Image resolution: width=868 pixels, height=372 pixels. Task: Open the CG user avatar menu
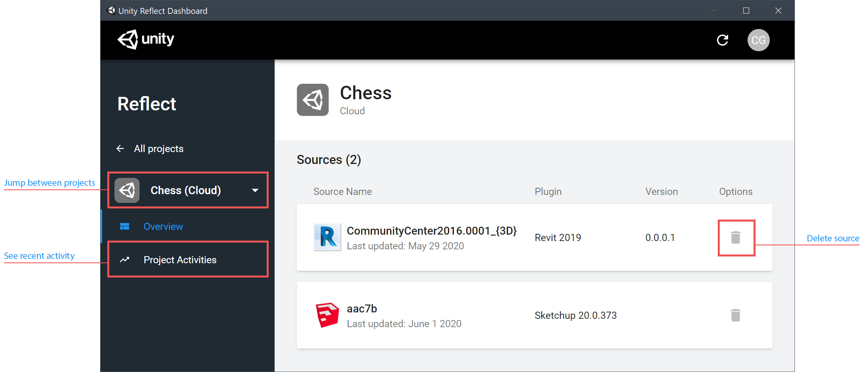(758, 40)
